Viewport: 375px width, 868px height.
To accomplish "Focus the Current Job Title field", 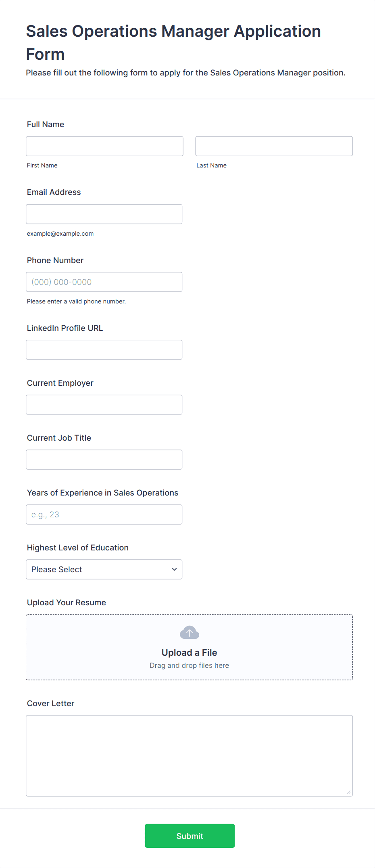I will pos(104,460).
